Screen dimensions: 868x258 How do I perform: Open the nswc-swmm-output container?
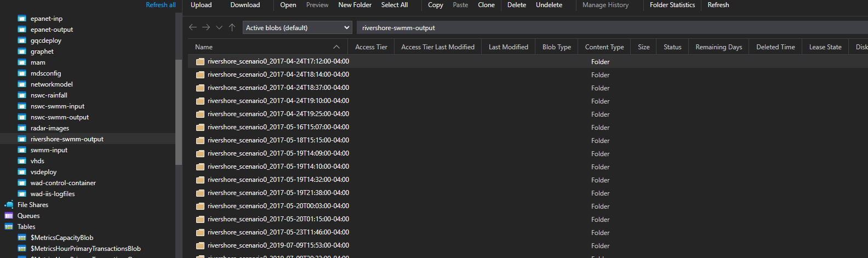pyautogui.click(x=60, y=117)
